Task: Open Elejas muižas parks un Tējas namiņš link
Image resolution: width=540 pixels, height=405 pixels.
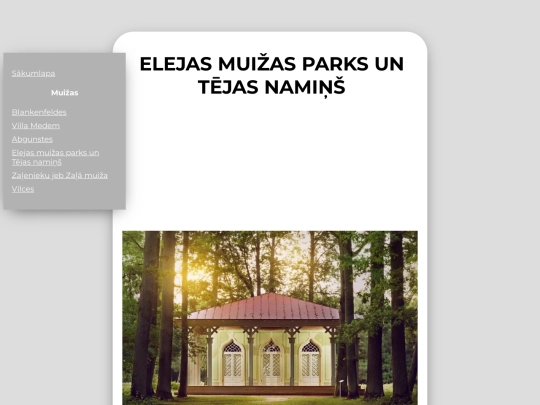Action: pyautogui.click(x=55, y=157)
